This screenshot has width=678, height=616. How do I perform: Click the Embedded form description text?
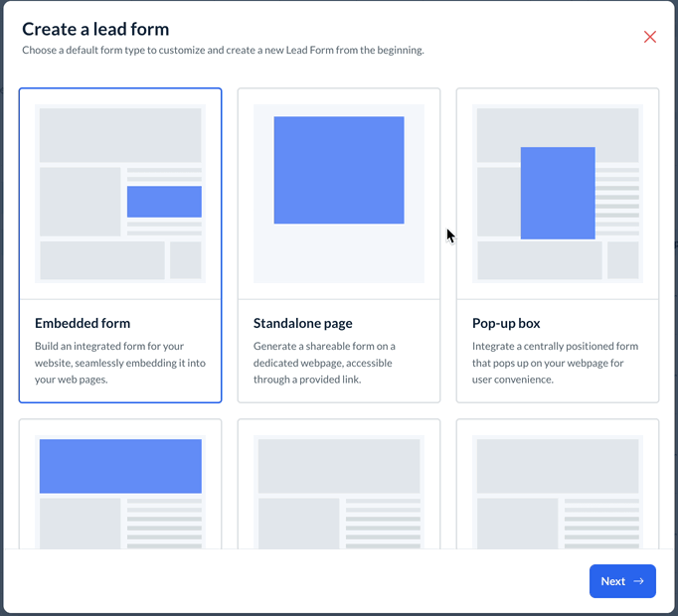pyautogui.click(x=120, y=363)
